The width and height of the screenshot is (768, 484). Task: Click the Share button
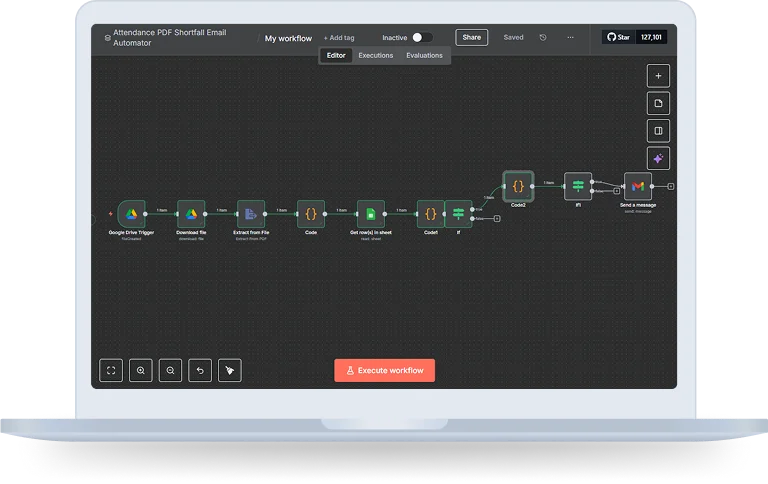(471, 38)
